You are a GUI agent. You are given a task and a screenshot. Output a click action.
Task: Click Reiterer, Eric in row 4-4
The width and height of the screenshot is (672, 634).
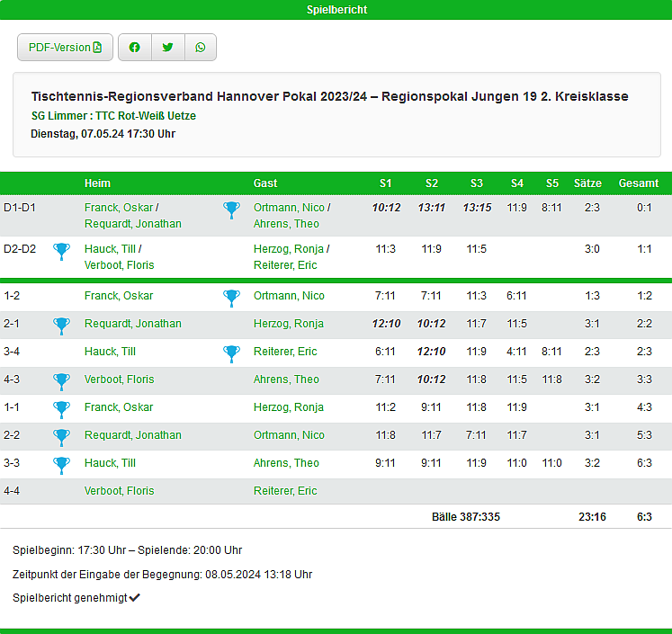point(285,491)
